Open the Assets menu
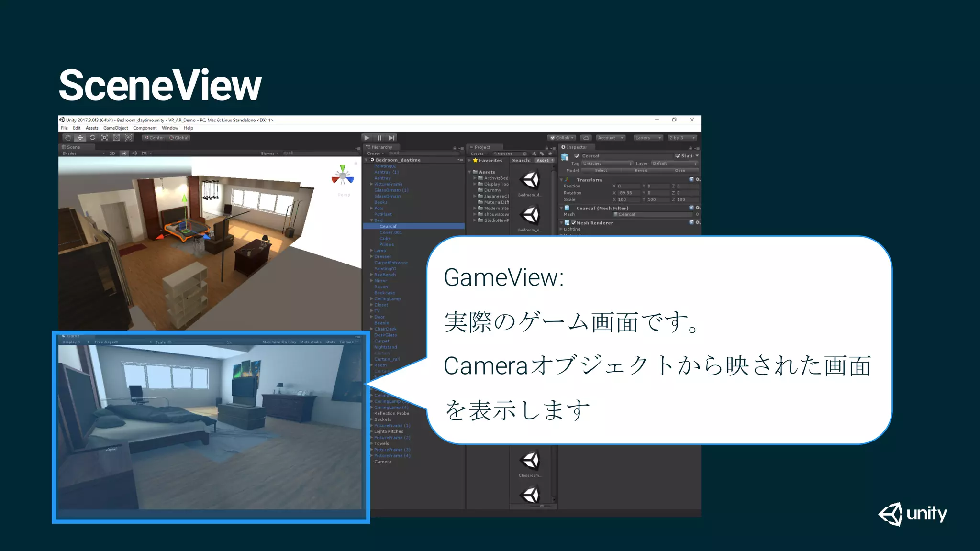980x551 pixels. tap(92, 128)
